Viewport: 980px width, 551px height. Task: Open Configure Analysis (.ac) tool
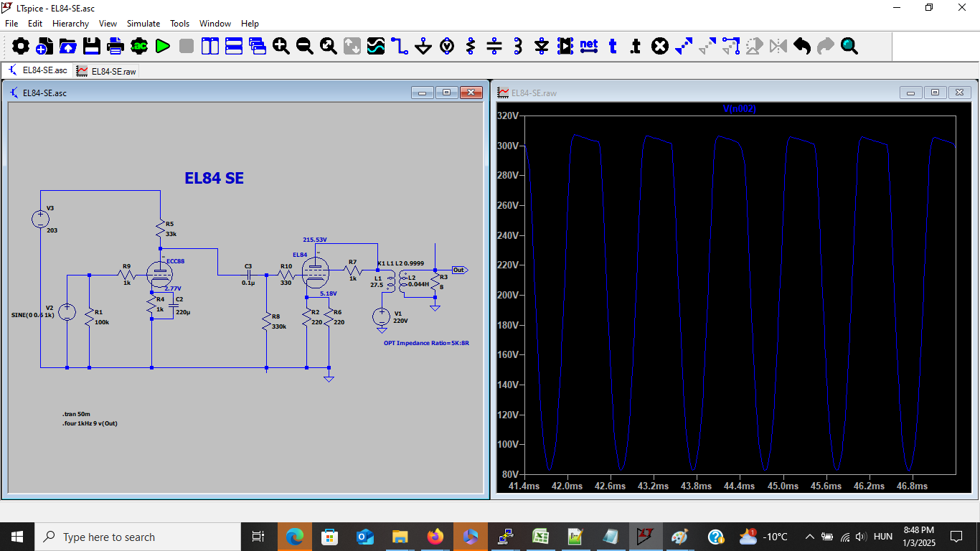[139, 46]
